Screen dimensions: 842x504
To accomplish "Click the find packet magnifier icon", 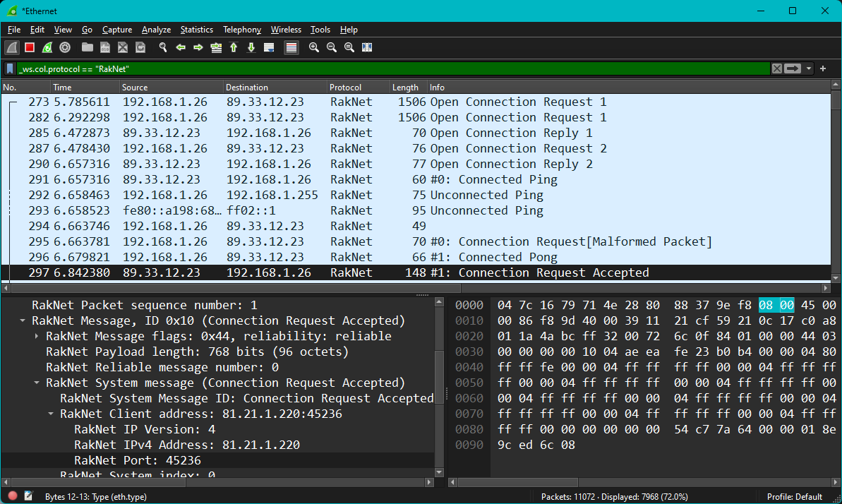I will [162, 47].
